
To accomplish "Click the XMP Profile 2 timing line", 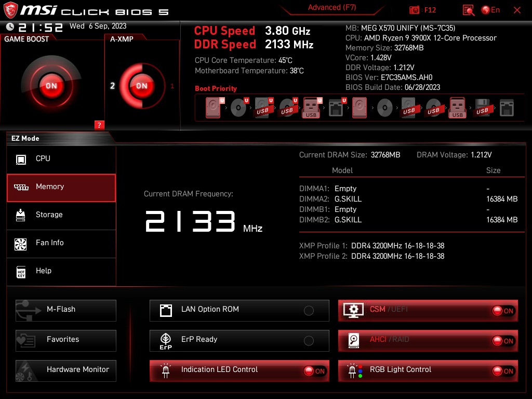I will coord(371,256).
